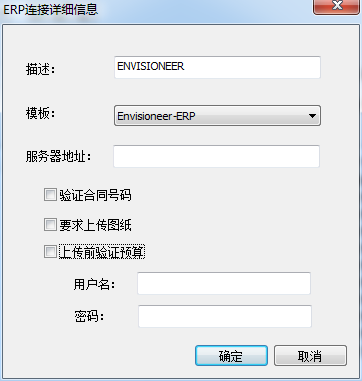Click the 要求上传图纸 label text
This screenshot has width=362, height=381.
pyautogui.click(x=95, y=225)
